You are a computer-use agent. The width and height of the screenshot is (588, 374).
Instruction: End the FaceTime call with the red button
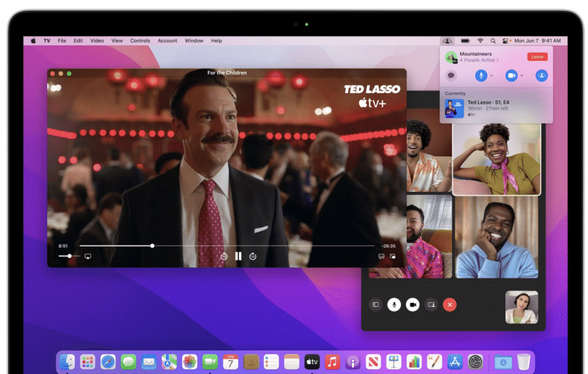pos(450,305)
